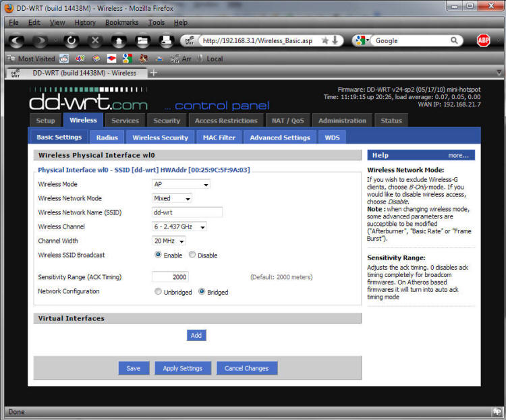
Task: Click the down-arrow icon in the address bar
Action: click(x=335, y=40)
